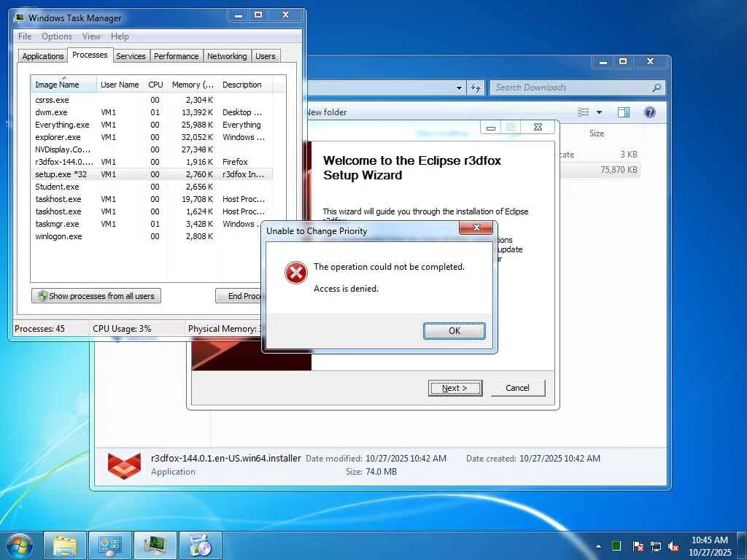The image size is (747, 560).
Task: Toggle the preview pane icon in Explorer
Action: 624,112
